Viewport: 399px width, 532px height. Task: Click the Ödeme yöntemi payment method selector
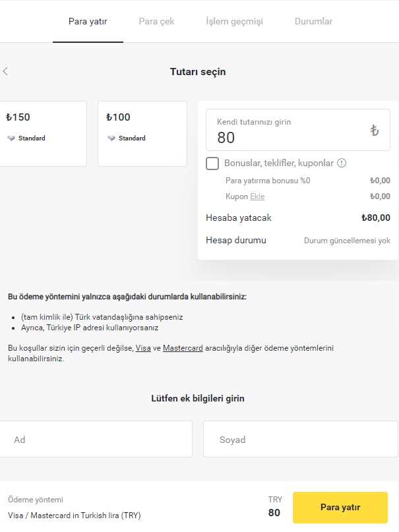pyautogui.click(x=75, y=508)
